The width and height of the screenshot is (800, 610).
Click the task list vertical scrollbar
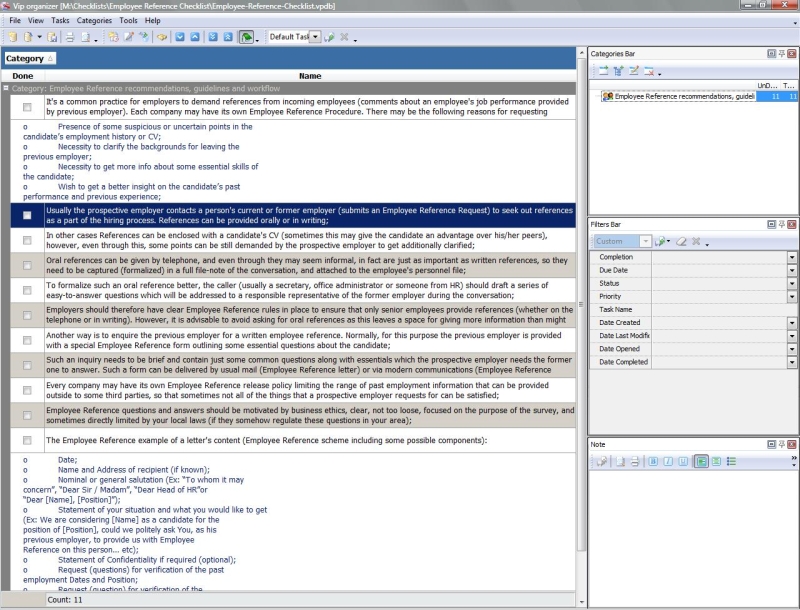582,300
